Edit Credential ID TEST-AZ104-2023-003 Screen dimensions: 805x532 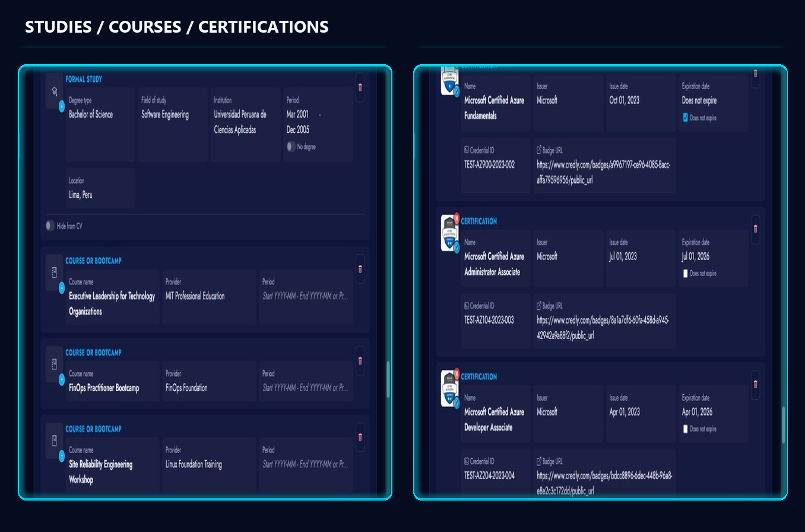click(496, 321)
